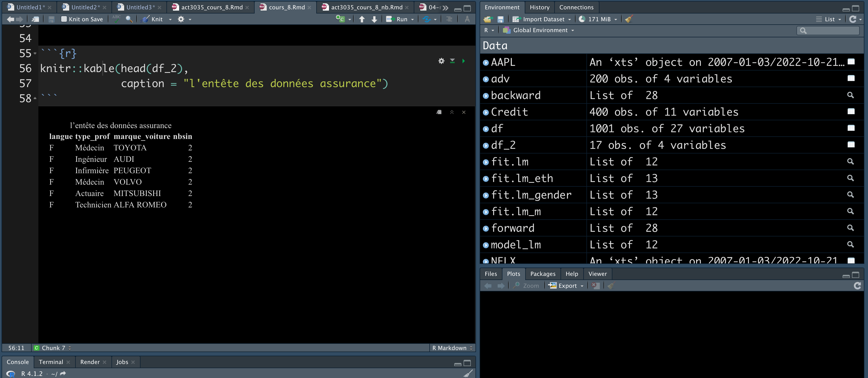Screen dimensions: 868x378
Task: Switch to Connections tab
Action: point(576,7)
